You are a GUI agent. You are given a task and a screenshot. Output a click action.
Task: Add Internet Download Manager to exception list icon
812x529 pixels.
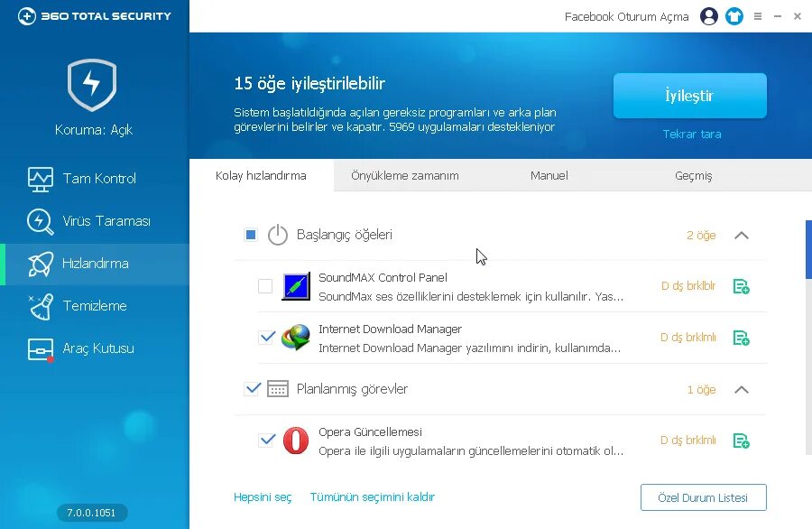point(742,338)
